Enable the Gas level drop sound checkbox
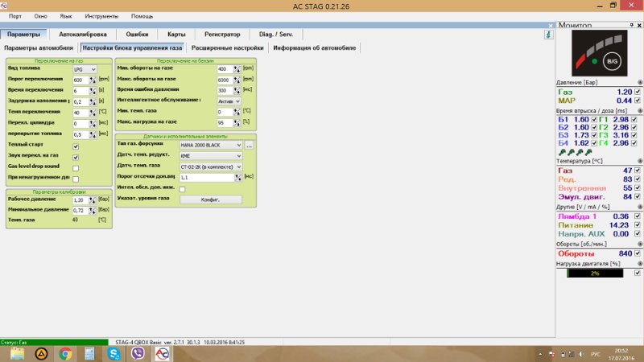 (x=76, y=167)
